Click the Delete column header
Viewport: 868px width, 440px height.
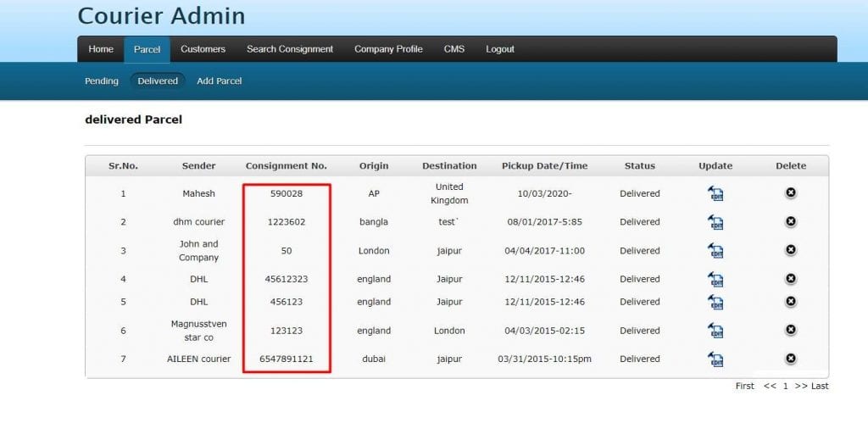pos(791,165)
